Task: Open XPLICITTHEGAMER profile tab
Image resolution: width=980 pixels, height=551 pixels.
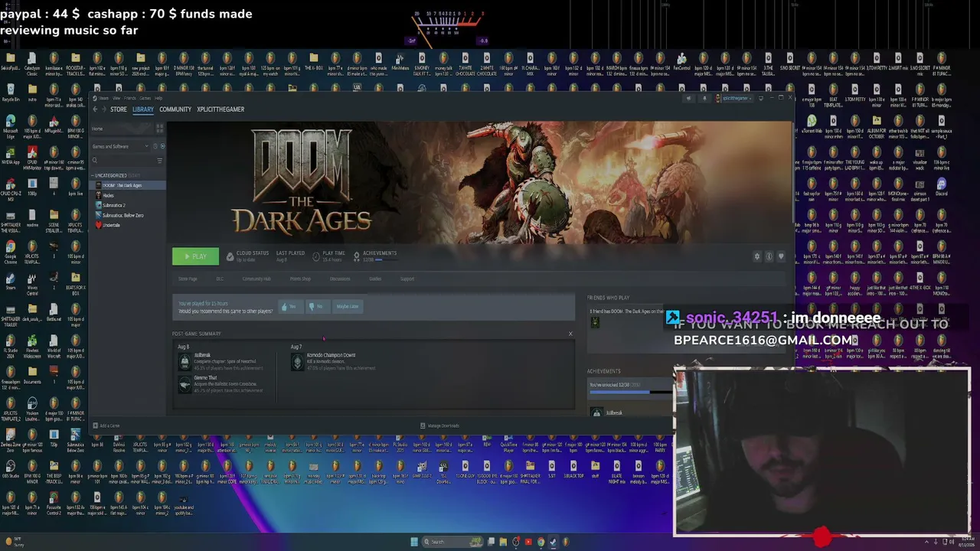Action: click(220, 109)
